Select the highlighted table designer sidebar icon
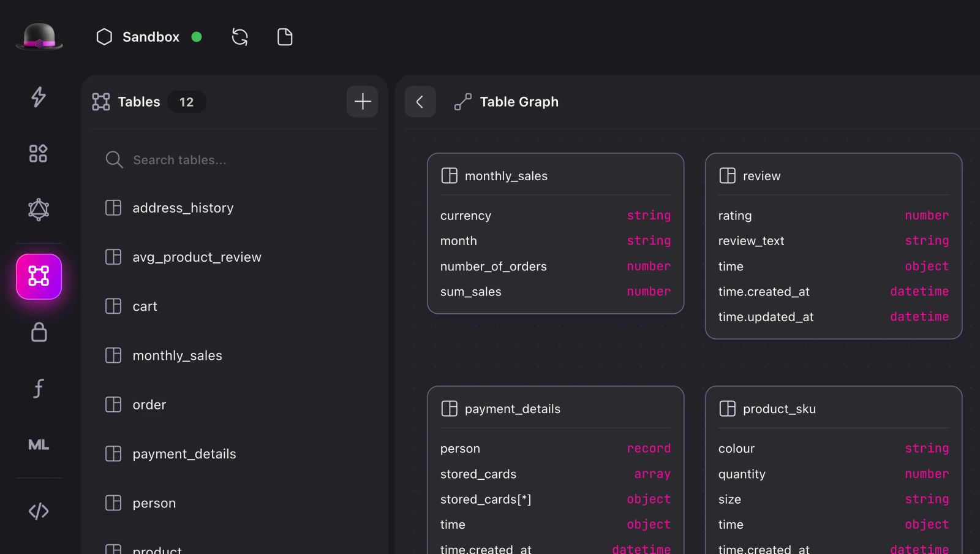Image resolution: width=980 pixels, height=554 pixels. (x=39, y=276)
